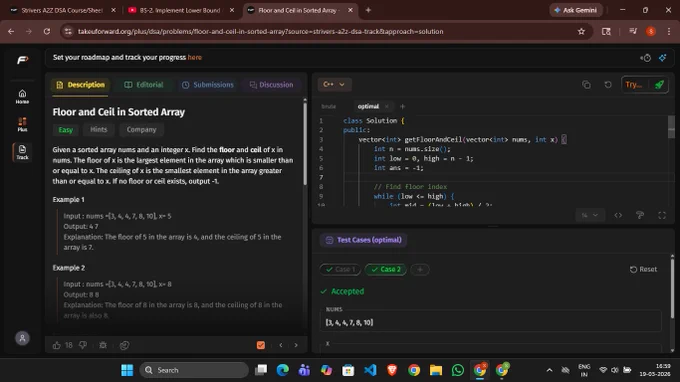Switch to BS-2 Implement Lower Bound browser tab
The height and width of the screenshot is (382, 680).
click(x=180, y=10)
